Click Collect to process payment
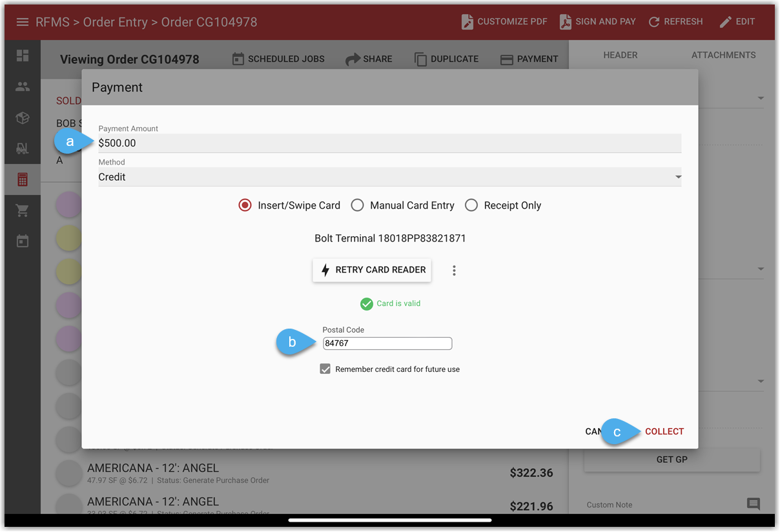 click(x=664, y=431)
